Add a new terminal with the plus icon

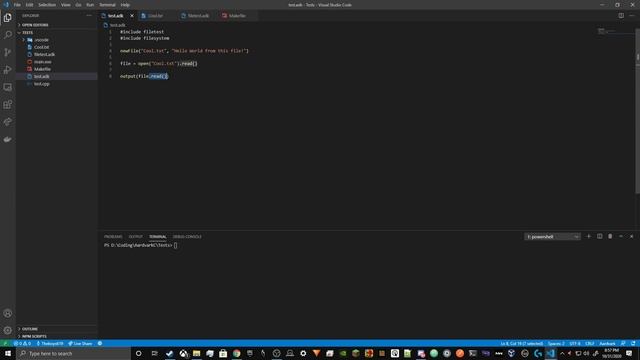(589, 236)
